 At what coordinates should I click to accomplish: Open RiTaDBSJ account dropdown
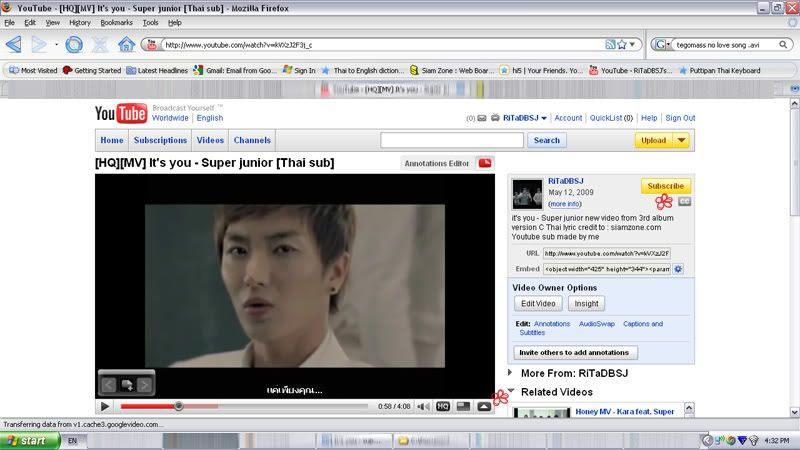(x=525, y=118)
